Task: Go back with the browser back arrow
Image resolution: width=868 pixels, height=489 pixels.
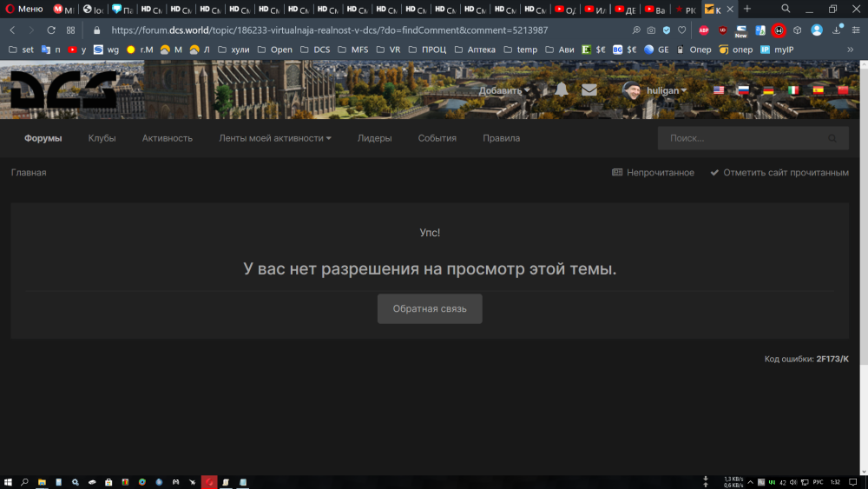Action: pos(13,30)
